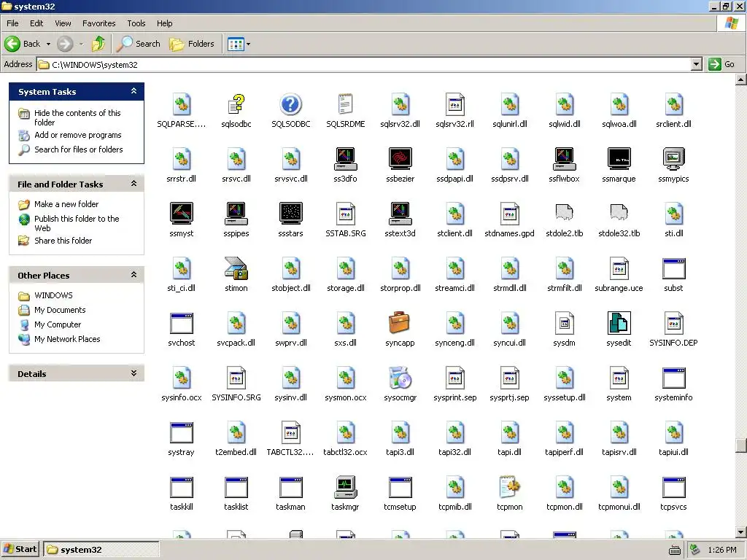The image size is (747, 560).
Task: Select the sysedit file icon
Action: (619, 323)
